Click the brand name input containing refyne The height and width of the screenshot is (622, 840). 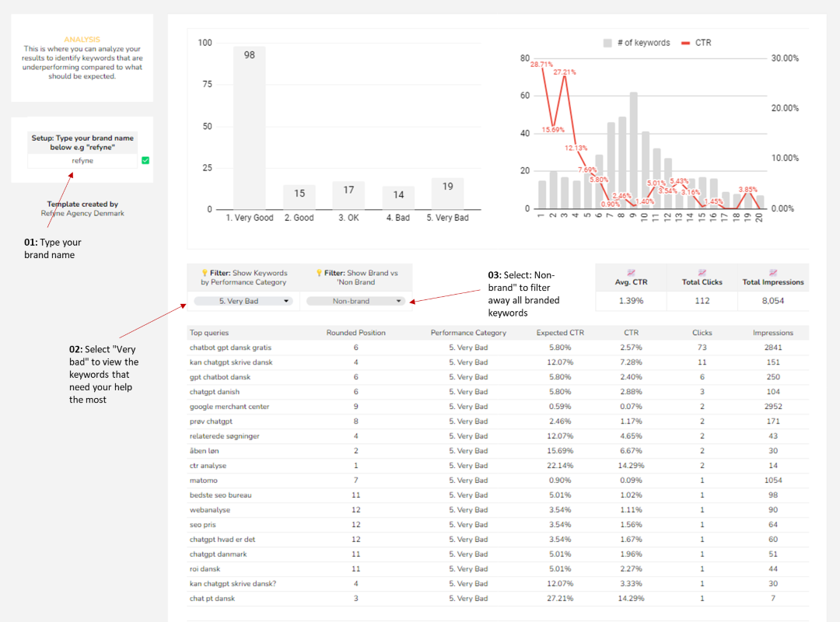point(82,161)
